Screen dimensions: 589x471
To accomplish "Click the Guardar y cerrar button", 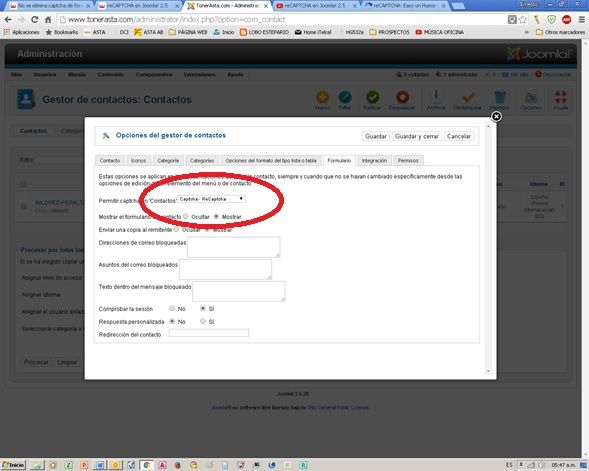I will pyautogui.click(x=417, y=136).
